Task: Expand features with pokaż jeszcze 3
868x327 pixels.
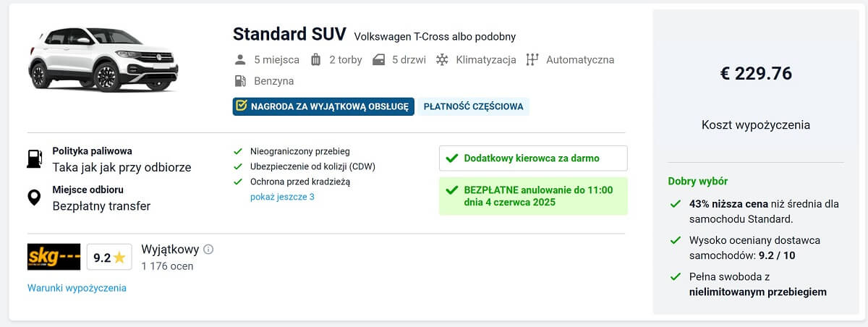Action: (282, 197)
